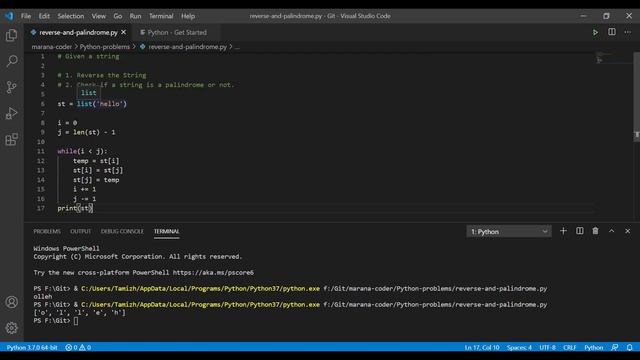Show errors and warnings count
This screenshot has height=360, width=640.
coord(78,347)
